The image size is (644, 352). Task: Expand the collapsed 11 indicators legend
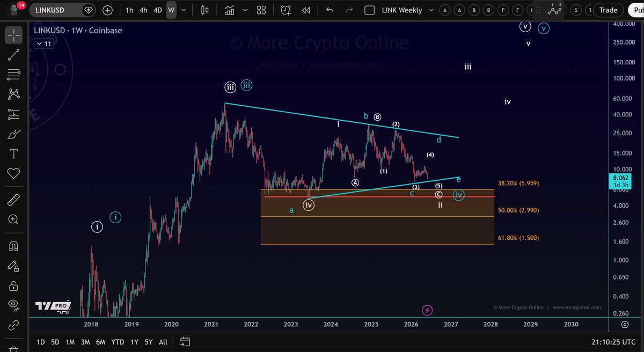[x=43, y=44]
